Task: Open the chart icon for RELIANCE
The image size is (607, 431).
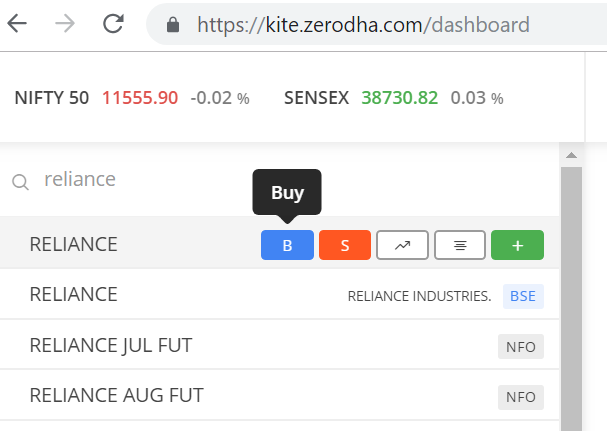Action: pos(402,245)
